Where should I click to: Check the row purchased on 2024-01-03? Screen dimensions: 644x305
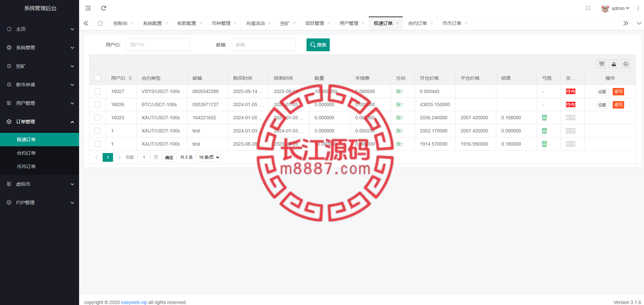(98, 131)
